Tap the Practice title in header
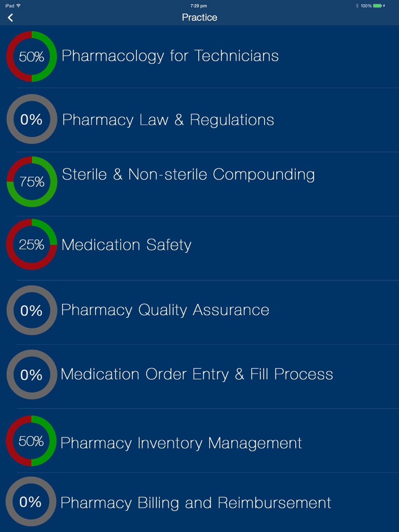 click(199, 18)
